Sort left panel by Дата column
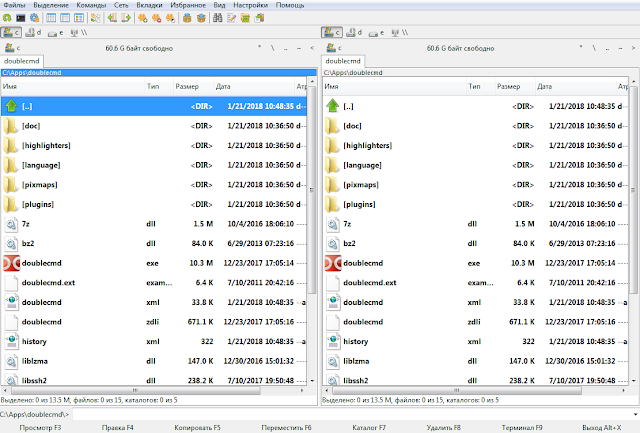The image size is (640, 433). click(x=253, y=87)
